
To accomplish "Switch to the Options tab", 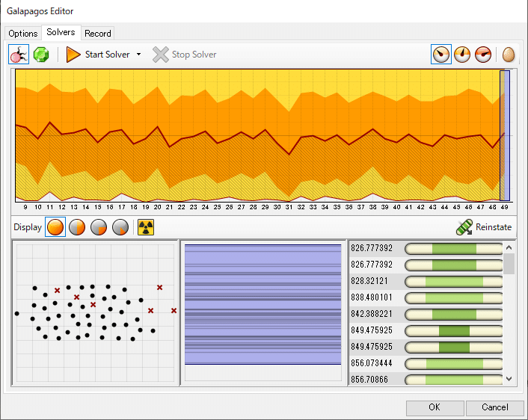I will coord(22,34).
